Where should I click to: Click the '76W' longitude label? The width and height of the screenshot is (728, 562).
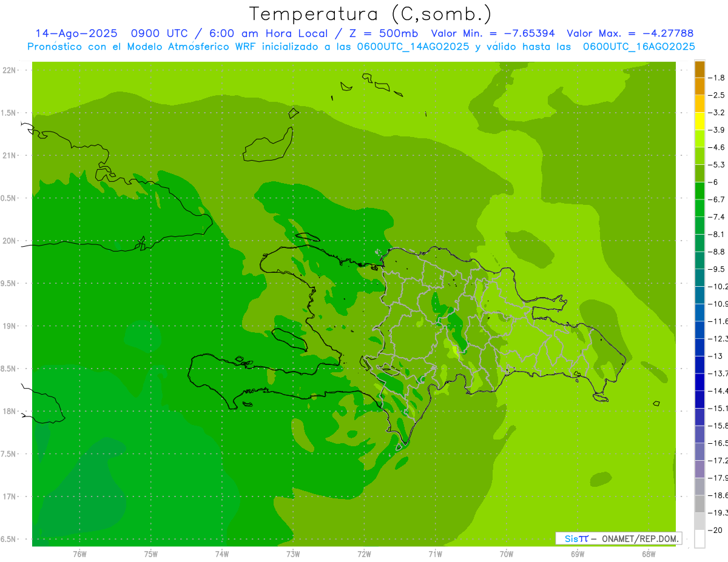pos(79,554)
